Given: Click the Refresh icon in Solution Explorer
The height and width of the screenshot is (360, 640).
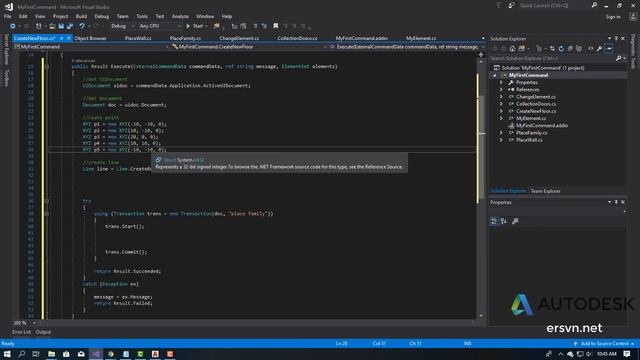Looking at the screenshot, I should click(561, 49).
